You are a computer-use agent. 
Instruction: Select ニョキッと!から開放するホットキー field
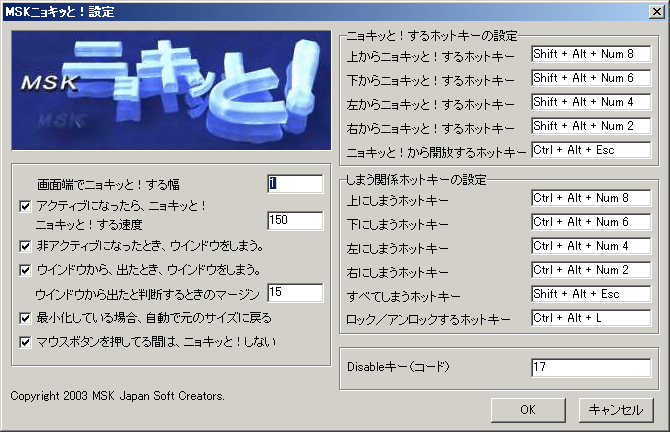coord(591,150)
